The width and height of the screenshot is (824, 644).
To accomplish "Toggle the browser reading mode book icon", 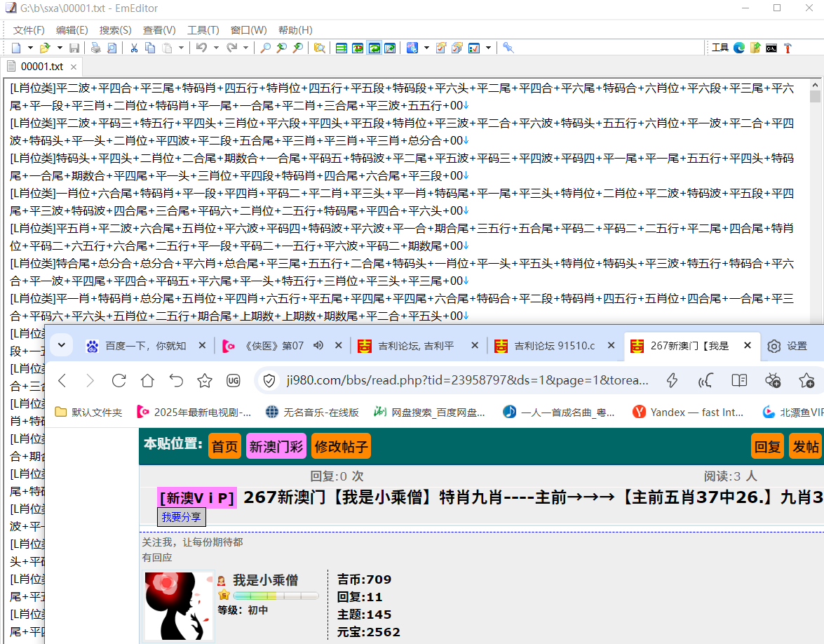I will pos(739,380).
